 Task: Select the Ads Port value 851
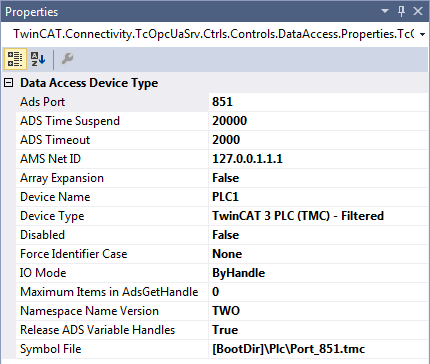tap(318, 102)
